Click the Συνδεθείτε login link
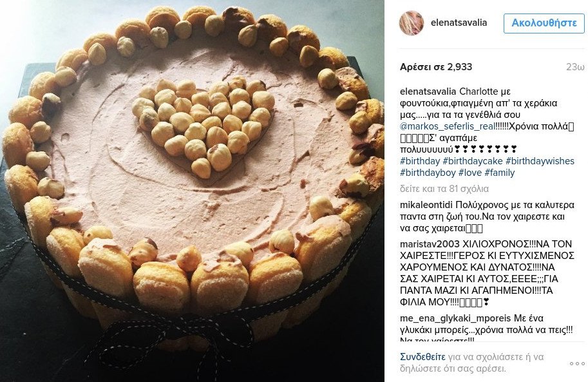This screenshot has width=588, height=382. [422, 356]
